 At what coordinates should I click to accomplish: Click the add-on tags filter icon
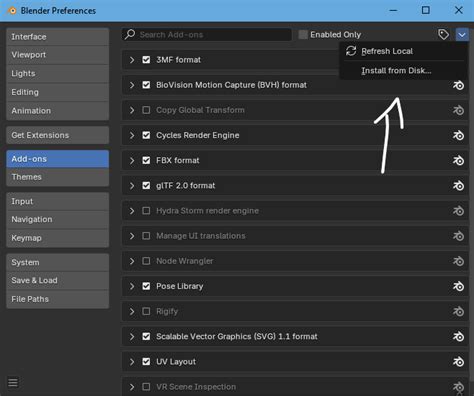pyautogui.click(x=443, y=34)
